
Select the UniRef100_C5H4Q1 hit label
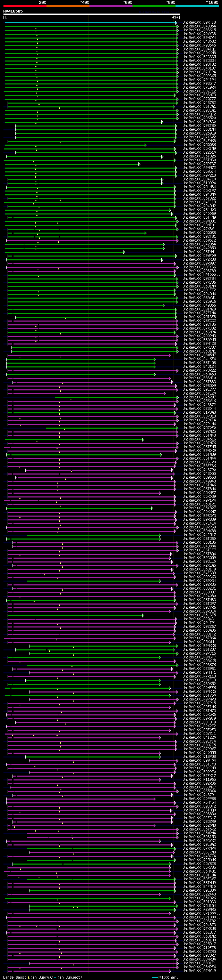(199, 871)
